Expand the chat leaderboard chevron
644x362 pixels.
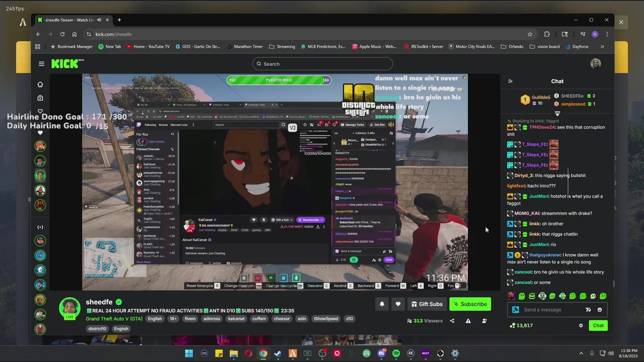click(557, 114)
